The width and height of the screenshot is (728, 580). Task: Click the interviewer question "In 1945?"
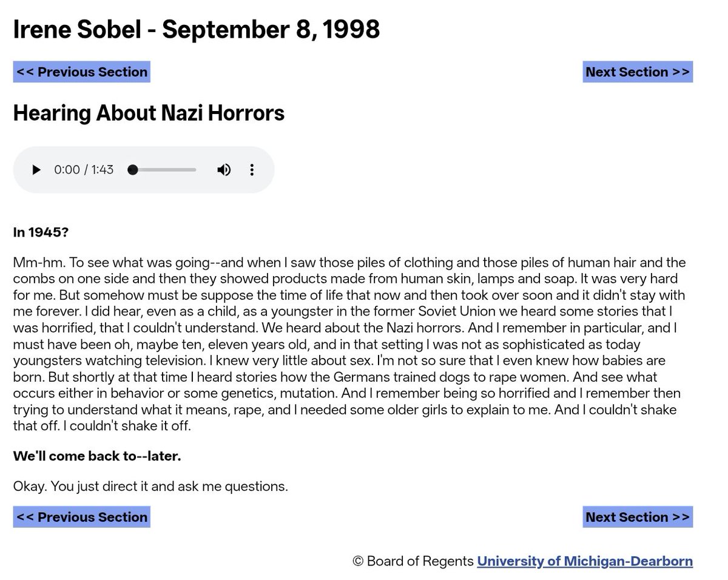[41, 232]
